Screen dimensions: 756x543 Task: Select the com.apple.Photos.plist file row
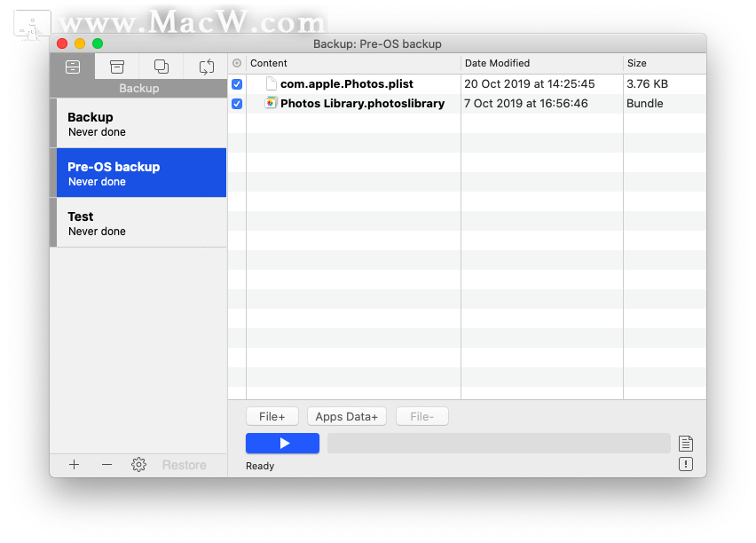coord(467,84)
